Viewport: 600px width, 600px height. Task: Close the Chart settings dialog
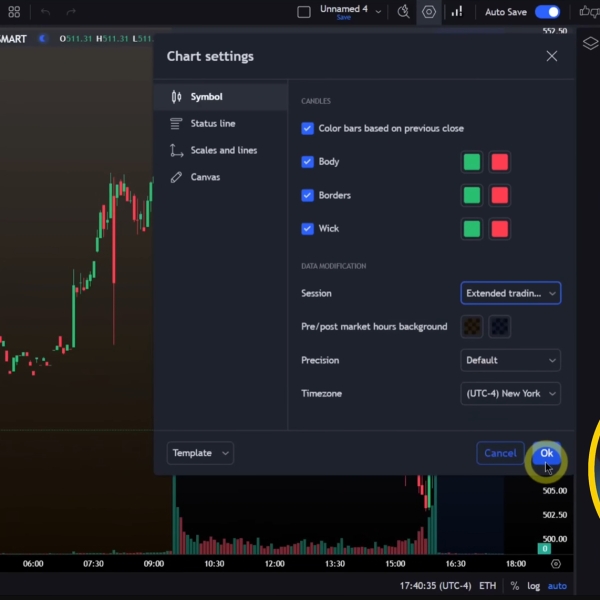coord(551,57)
